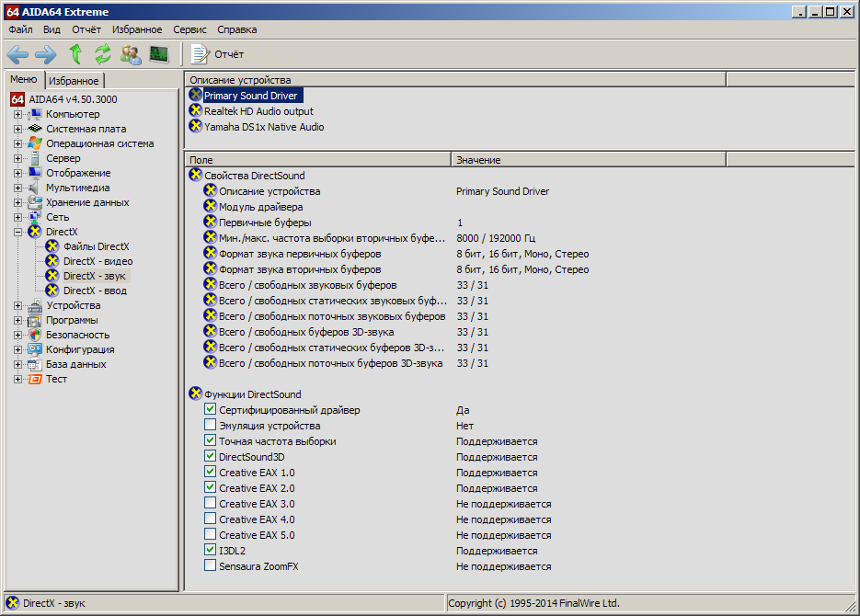Viewport: 860px width, 616px height.
Task: Open the Вид menu
Action: pos(52,29)
